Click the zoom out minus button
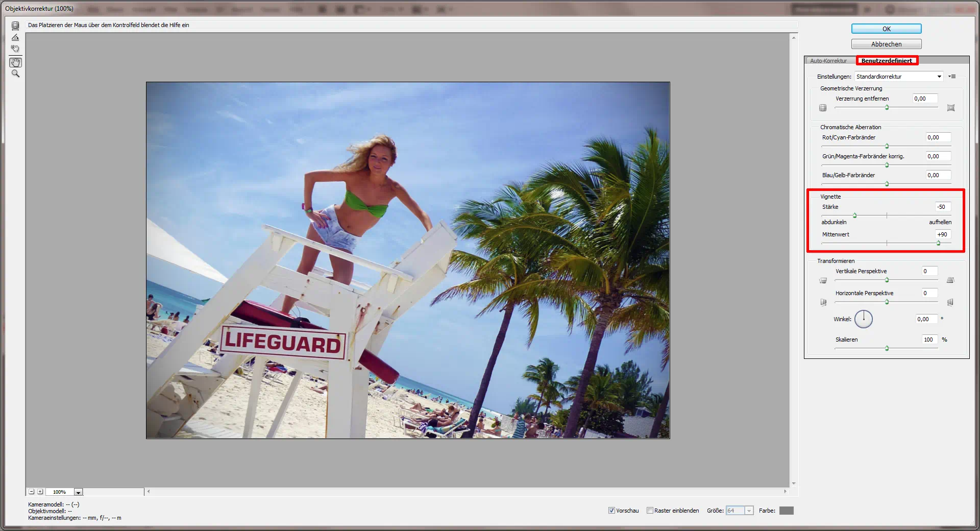This screenshot has width=980, height=531. coord(32,492)
